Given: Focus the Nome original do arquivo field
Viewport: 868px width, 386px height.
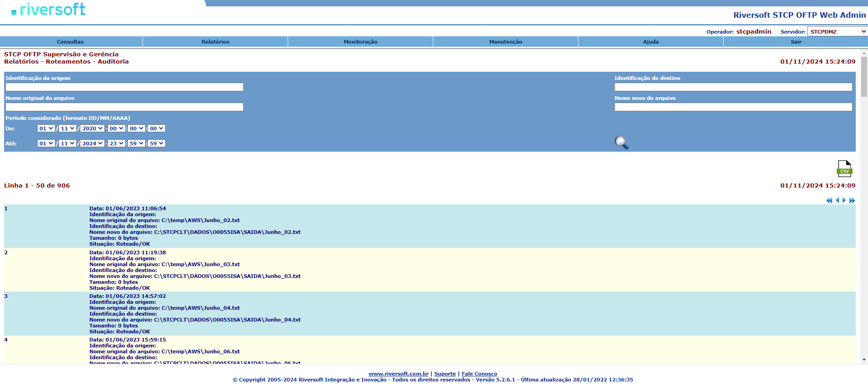Looking at the screenshot, I should tap(124, 107).
